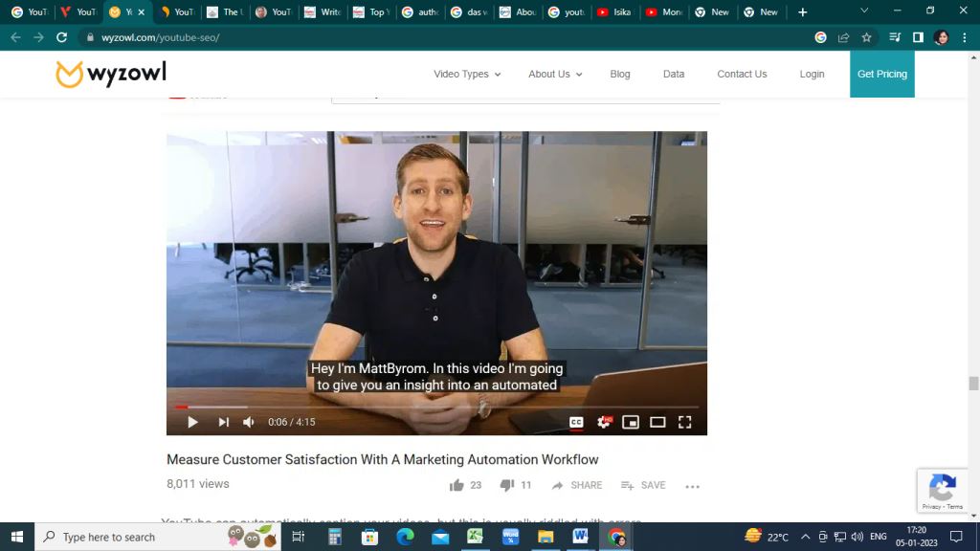Open Task View

click(299, 537)
